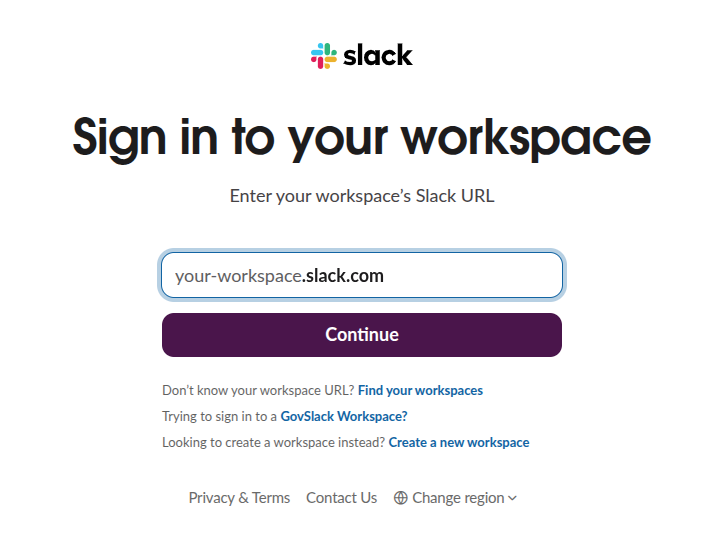Screen dimensions: 723x536
Task: Click the 'Enter your workspace's Slack URL' subtitle
Action: pyautogui.click(x=362, y=196)
